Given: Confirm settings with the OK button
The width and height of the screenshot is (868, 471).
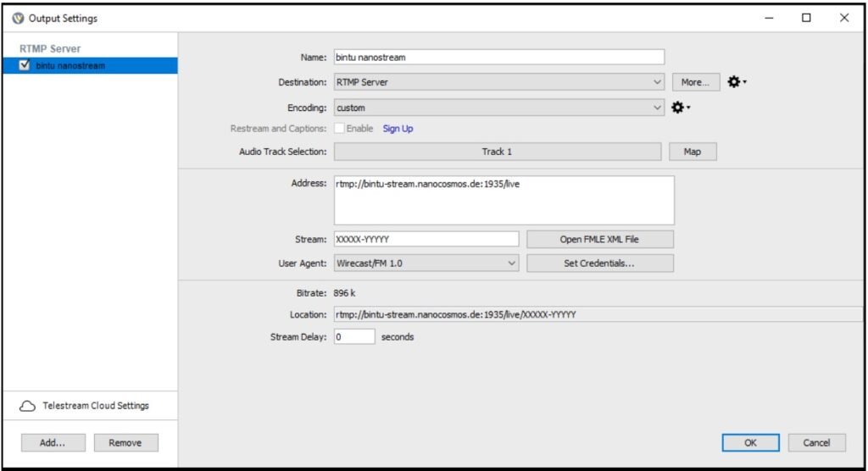Looking at the screenshot, I should (751, 443).
